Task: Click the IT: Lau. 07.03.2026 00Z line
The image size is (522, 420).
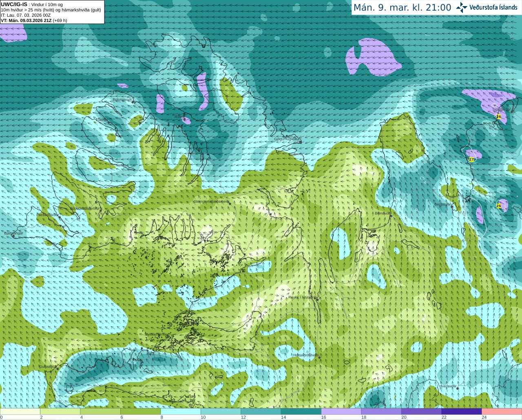Action: [x=26, y=15]
